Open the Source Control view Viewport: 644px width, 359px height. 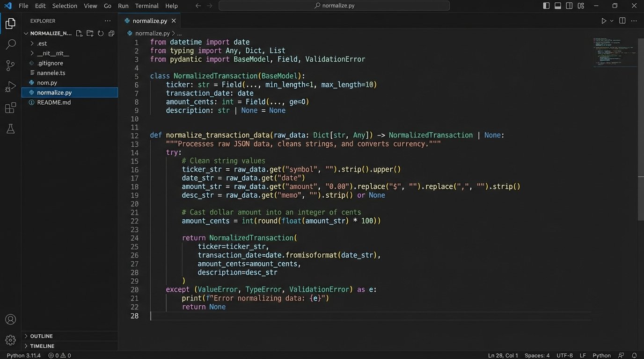tap(10, 65)
